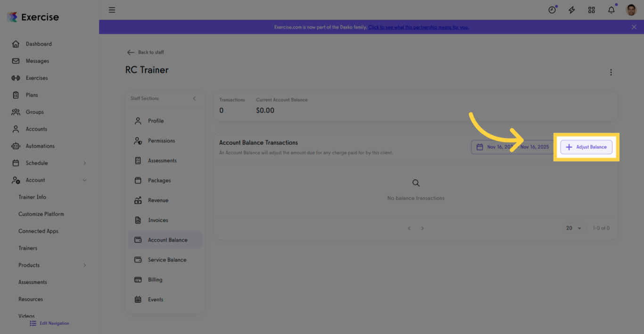Open the quick actions lightning bolt icon
Viewport: 644px width, 334px height.
[571, 9]
